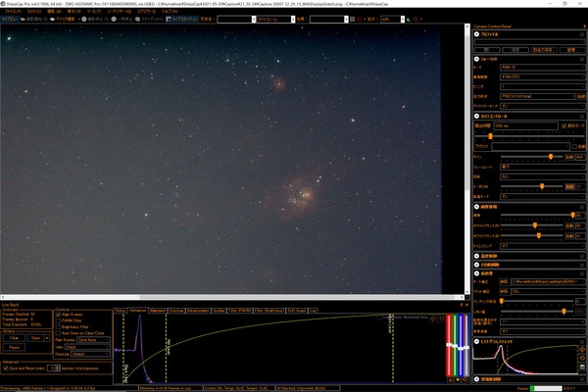Click the Pause button under Actions

pyautogui.click(x=15, y=347)
